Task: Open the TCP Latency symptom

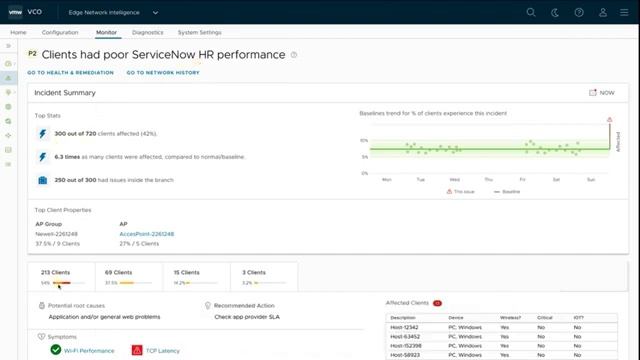Action: tap(162, 351)
